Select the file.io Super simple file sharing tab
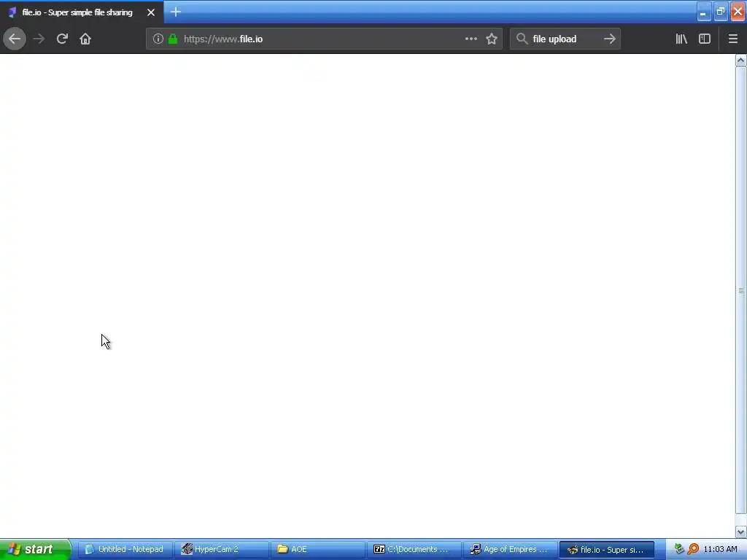The width and height of the screenshot is (747, 560). [82, 12]
